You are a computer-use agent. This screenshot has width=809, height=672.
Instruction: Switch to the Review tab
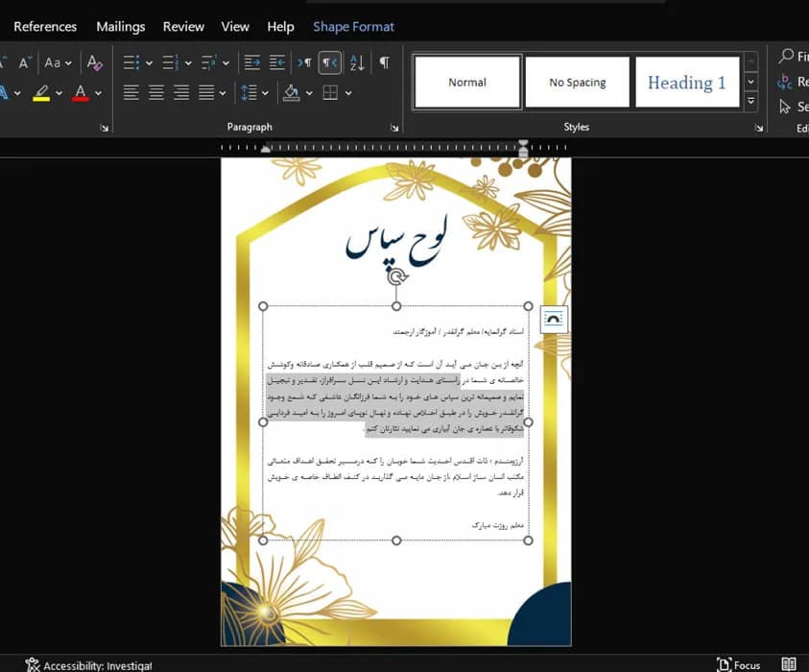coord(183,27)
